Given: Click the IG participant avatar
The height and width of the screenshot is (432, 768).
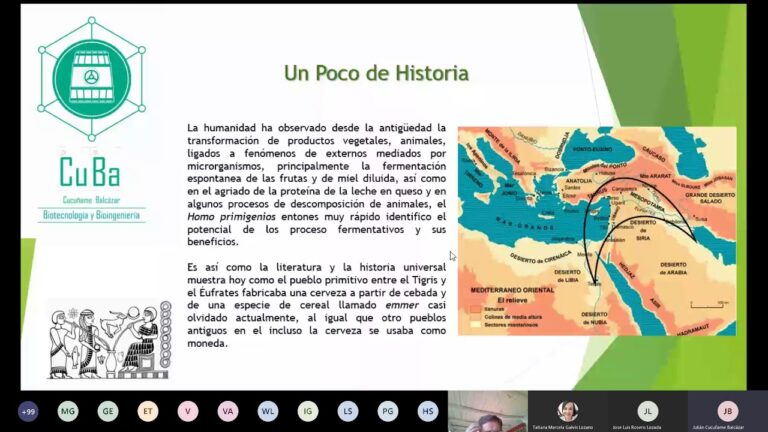Looking at the screenshot, I should 308,411.
